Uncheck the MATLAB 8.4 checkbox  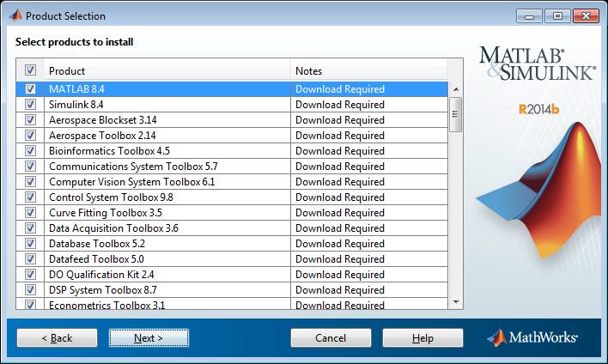click(31, 89)
